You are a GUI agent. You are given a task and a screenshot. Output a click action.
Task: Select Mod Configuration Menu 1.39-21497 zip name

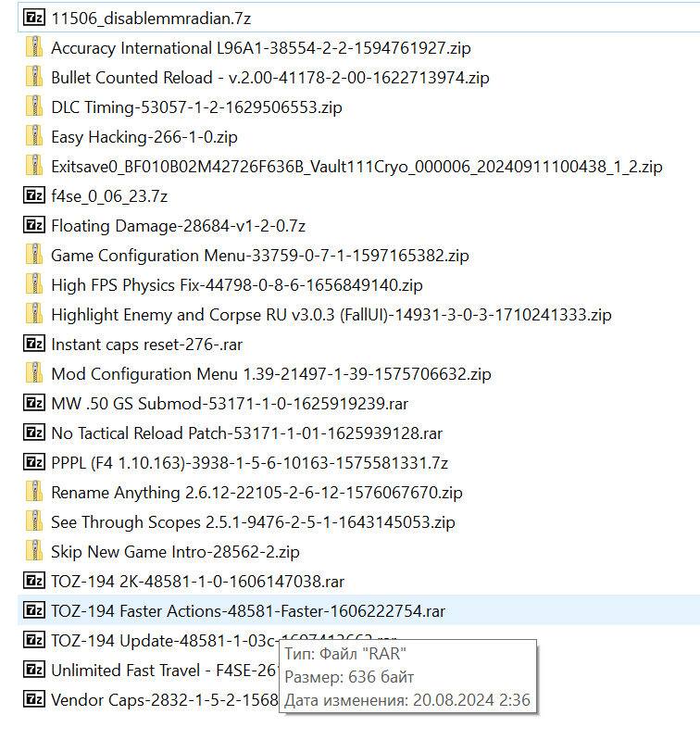[x=271, y=374]
